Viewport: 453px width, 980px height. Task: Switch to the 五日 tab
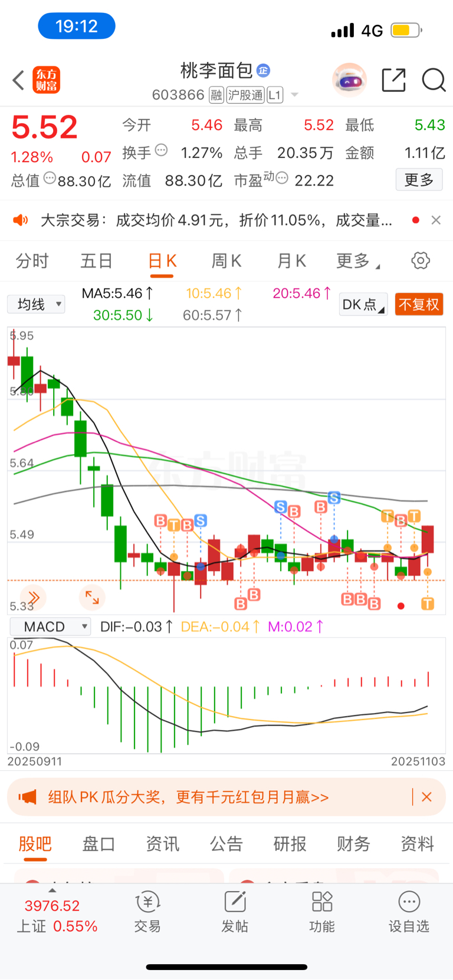click(97, 260)
